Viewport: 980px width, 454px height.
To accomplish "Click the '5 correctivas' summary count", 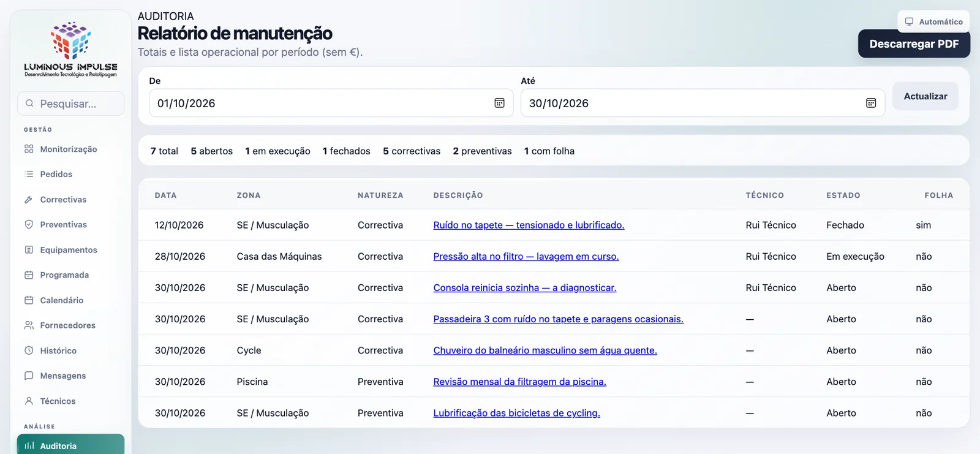I will 412,151.
